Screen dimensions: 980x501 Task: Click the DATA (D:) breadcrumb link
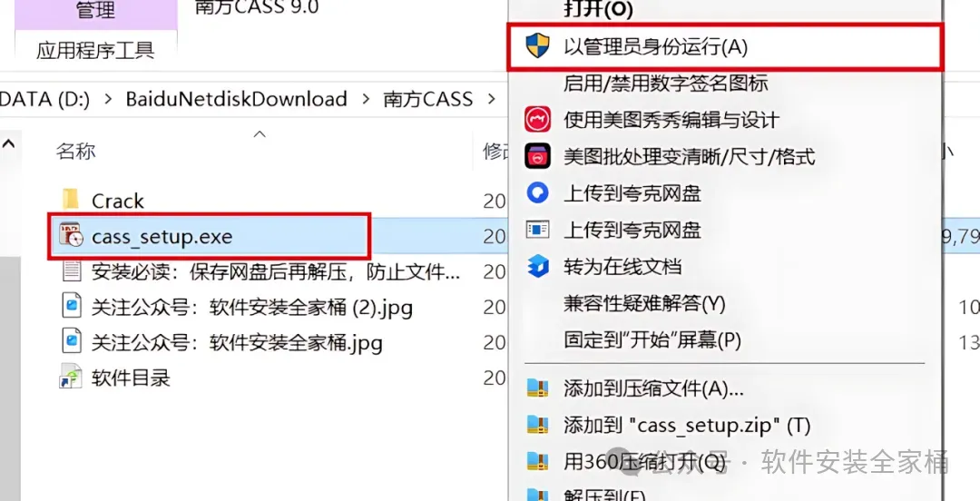(x=45, y=99)
